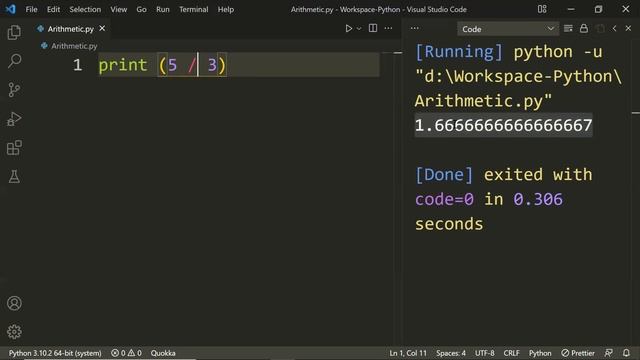This screenshot has width=640, height=360.
Task: Open the File menu
Action: click(x=31, y=9)
